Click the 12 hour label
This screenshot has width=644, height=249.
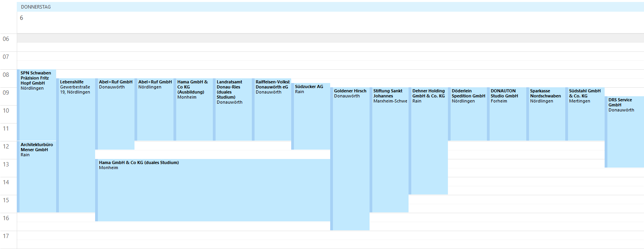pyautogui.click(x=6, y=147)
